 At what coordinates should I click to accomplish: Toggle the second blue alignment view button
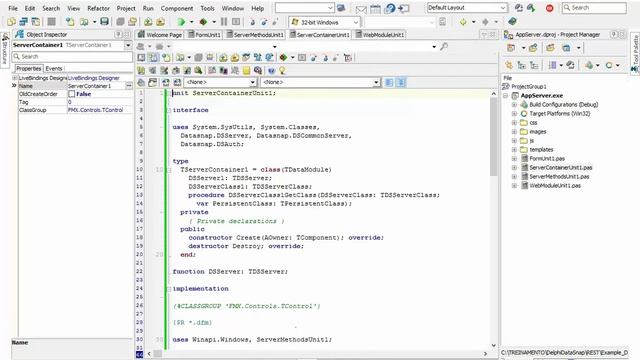click(x=401, y=82)
